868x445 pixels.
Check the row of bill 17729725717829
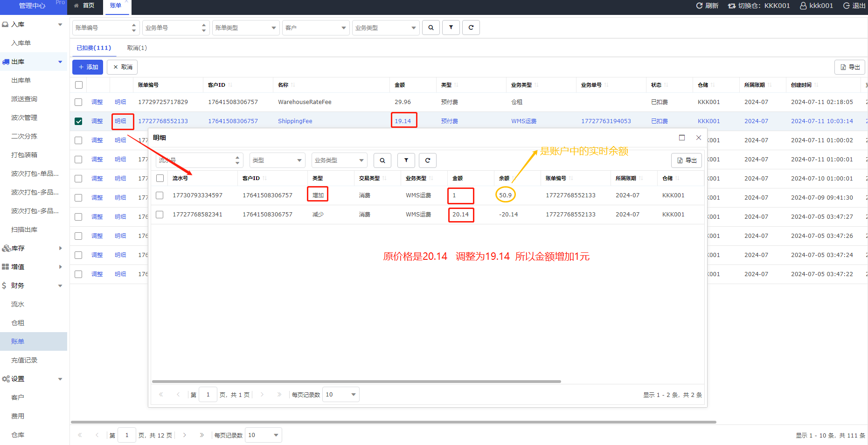click(x=78, y=102)
